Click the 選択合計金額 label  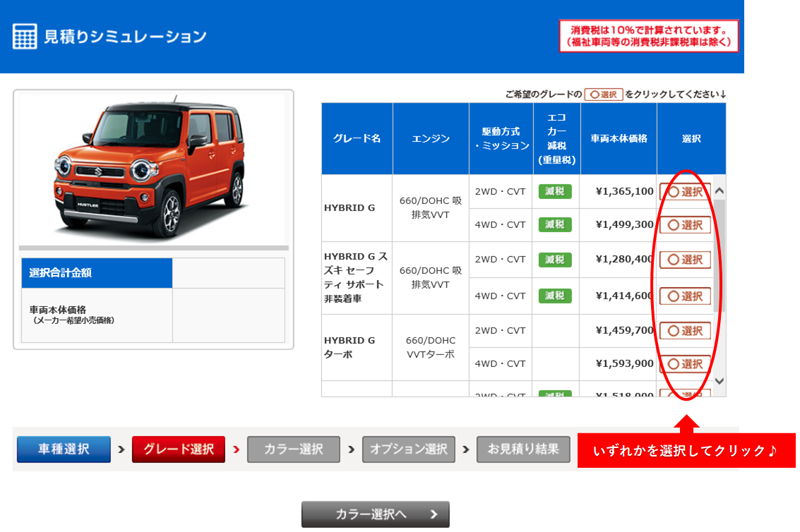[60, 273]
